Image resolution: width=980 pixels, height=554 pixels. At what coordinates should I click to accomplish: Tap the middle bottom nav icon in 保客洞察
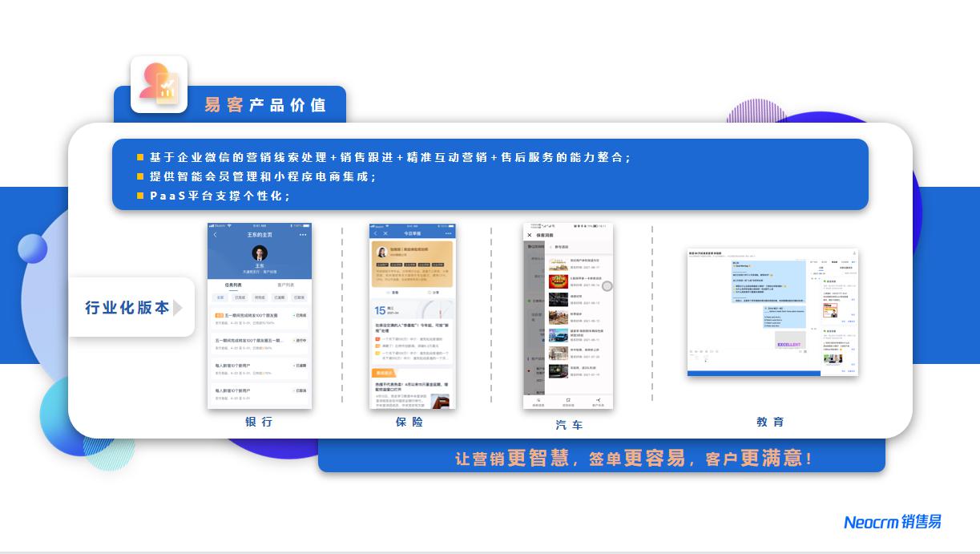click(568, 401)
